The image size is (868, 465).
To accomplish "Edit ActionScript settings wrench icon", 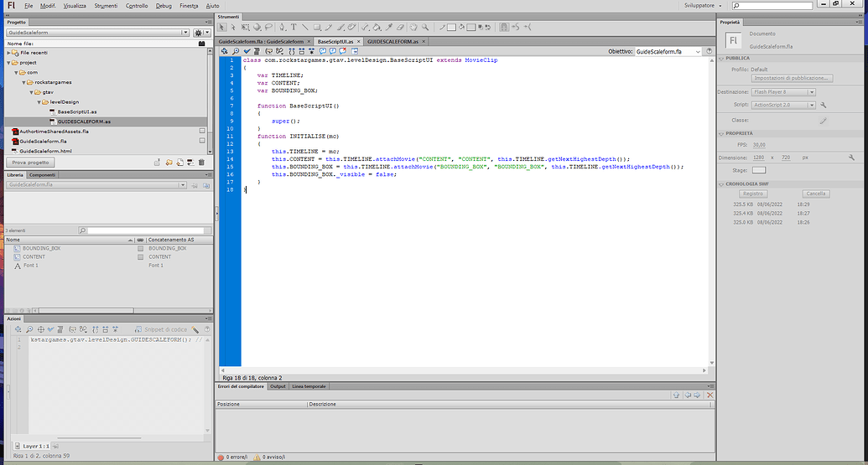I will click(824, 105).
